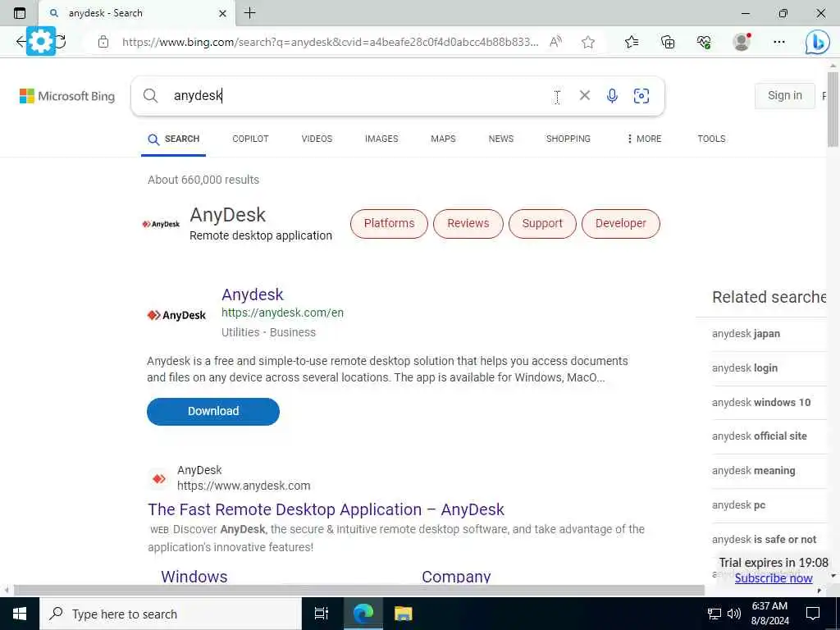Open The Fast Remote Desktop Application link

326,509
